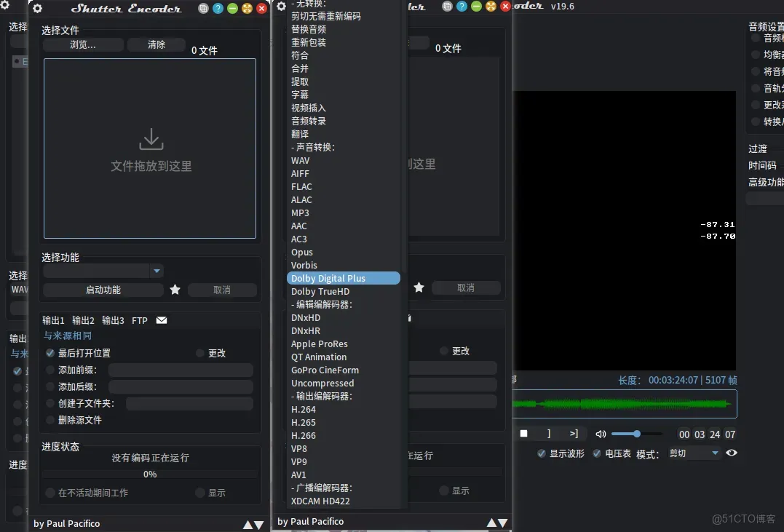Enable the 删除源文件 checkbox
784x532 pixels.
(51, 420)
